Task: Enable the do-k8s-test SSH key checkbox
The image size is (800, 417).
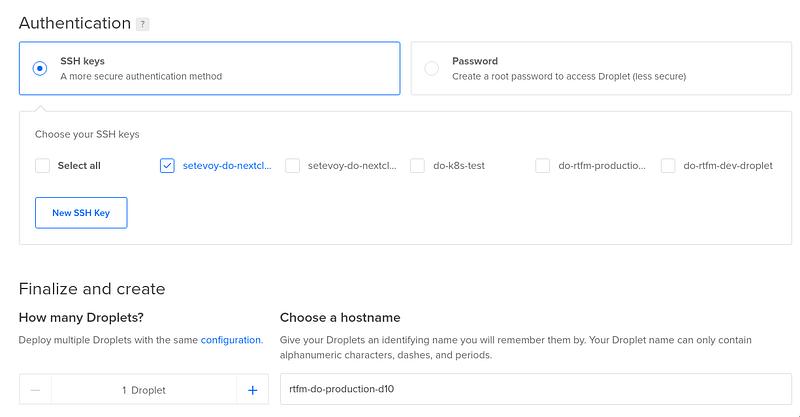Action: point(417,166)
